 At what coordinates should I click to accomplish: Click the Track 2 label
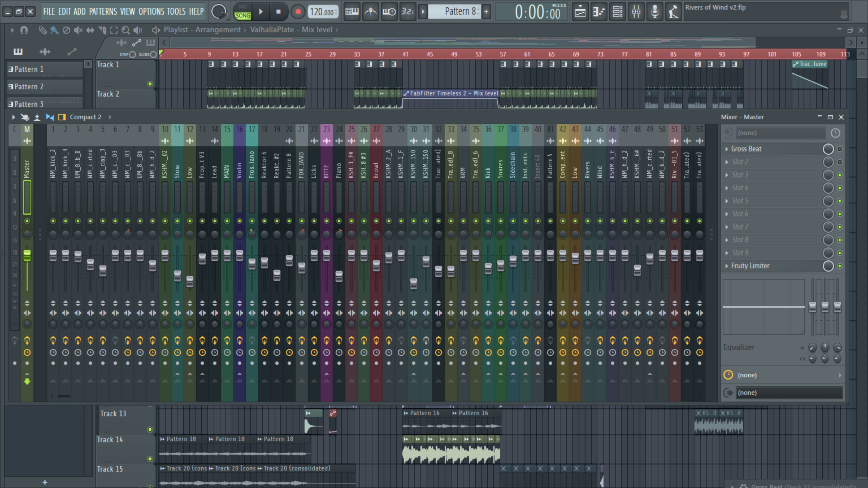tap(108, 94)
